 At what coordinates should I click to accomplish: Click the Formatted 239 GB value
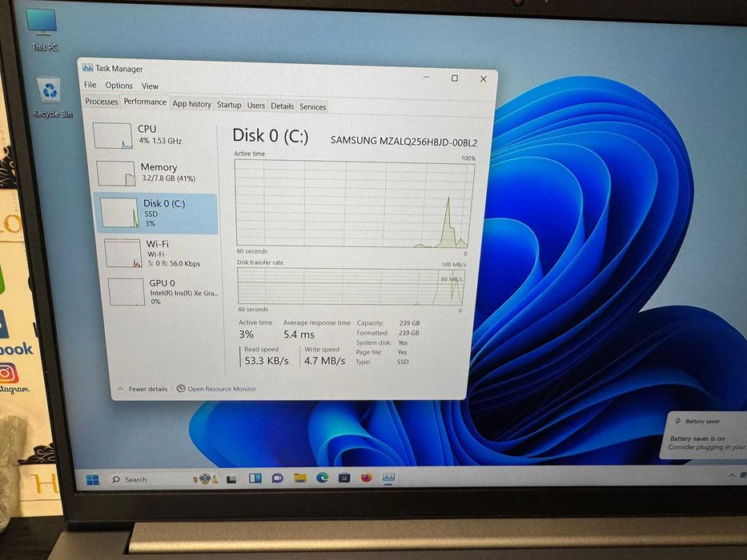coord(409,333)
